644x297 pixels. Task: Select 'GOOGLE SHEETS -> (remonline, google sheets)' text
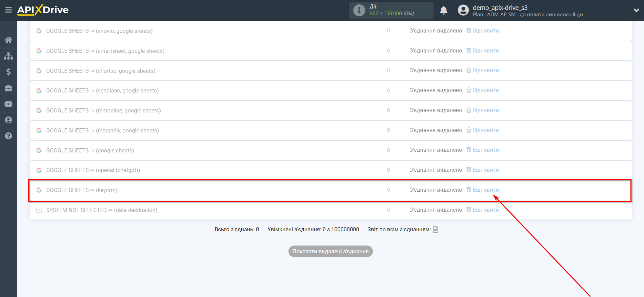[x=103, y=110]
